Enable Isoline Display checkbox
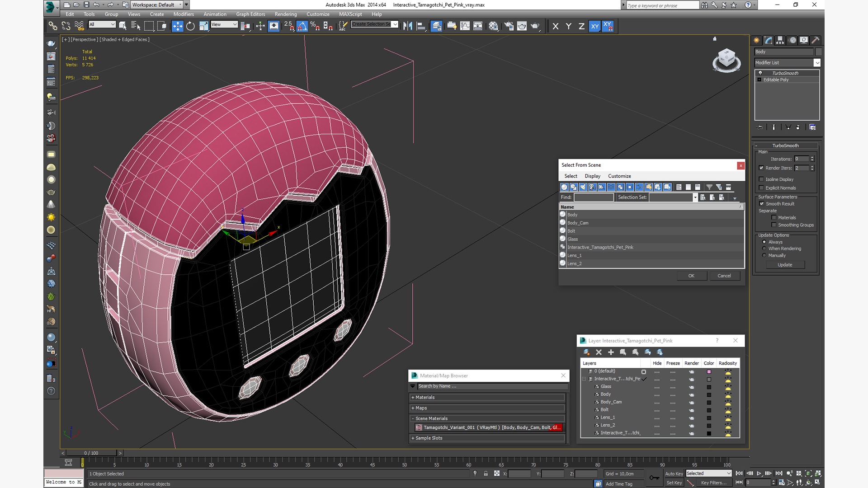The width and height of the screenshot is (868, 488). [762, 179]
